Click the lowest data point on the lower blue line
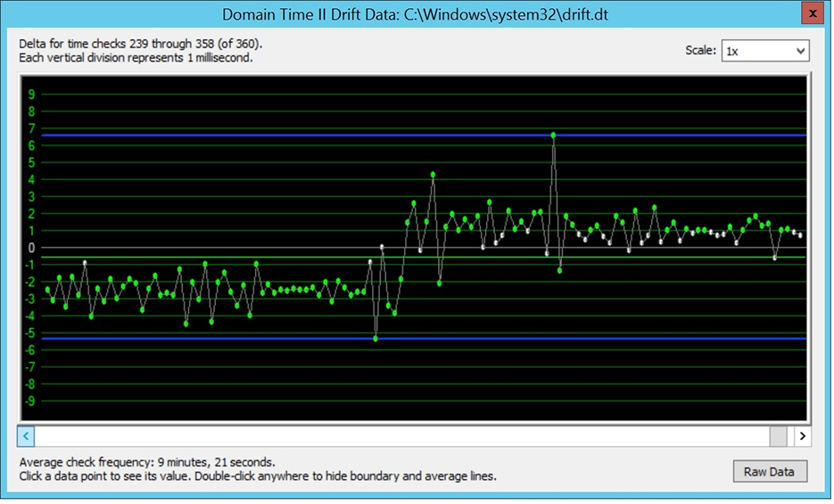This screenshot has width=834, height=504. point(376,339)
